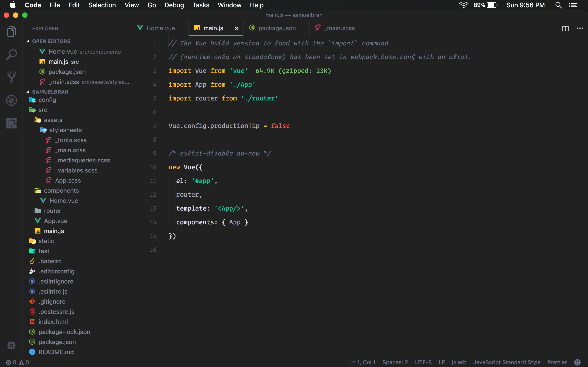Open macOS Spotlight search icon

coord(558,5)
